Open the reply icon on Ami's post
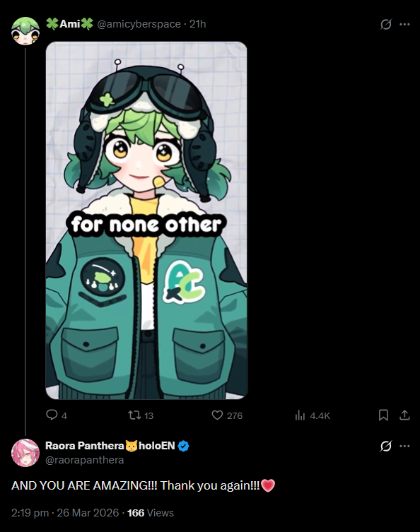 tap(52, 415)
